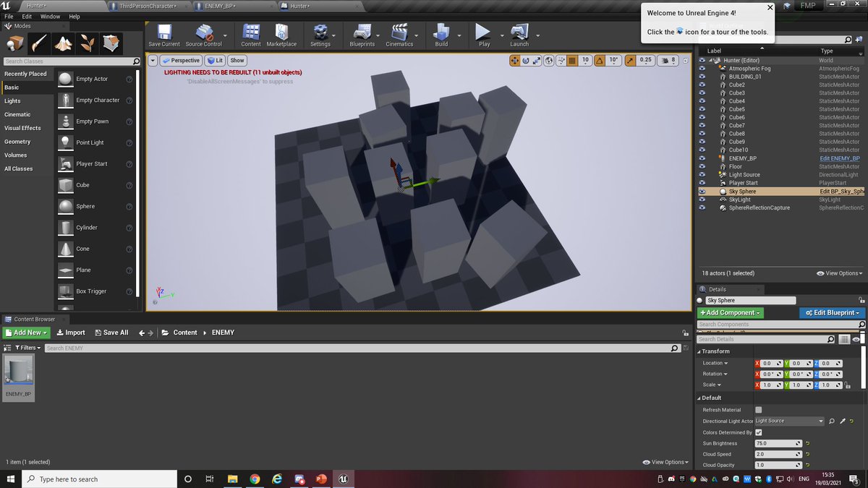Screen dimensions: 868x488
Task: Toggle visibility of Floor in outliner
Action: [702, 166]
